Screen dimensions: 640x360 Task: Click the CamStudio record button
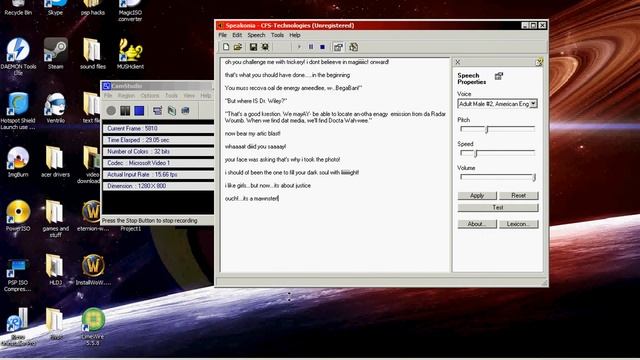click(111, 111)
